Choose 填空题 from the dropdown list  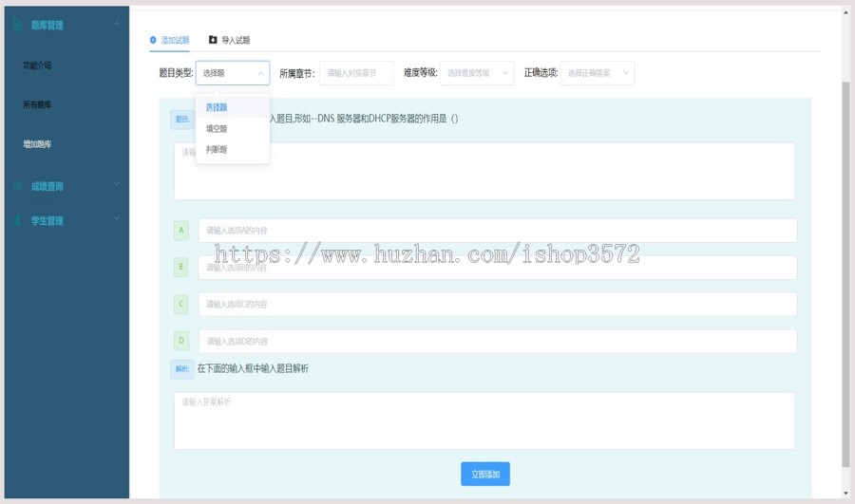[x=233, y=128]
